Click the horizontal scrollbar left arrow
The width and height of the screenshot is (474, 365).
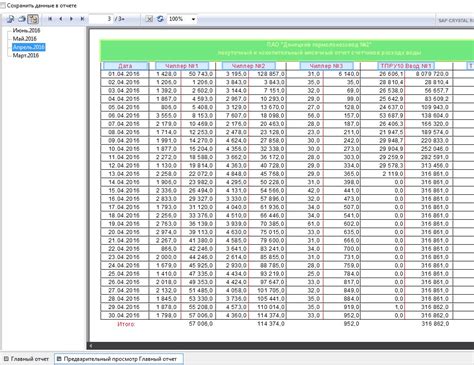[91, 346]
